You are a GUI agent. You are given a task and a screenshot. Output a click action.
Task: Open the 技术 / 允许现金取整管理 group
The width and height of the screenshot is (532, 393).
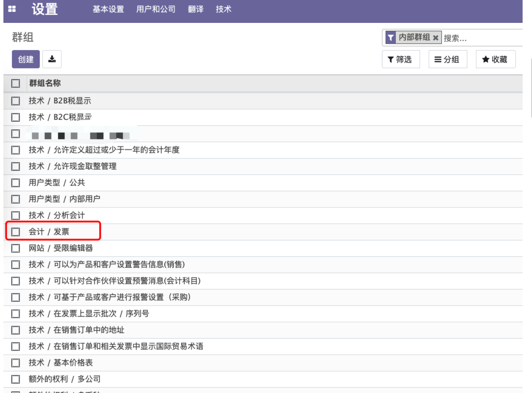tap(73, 166)
